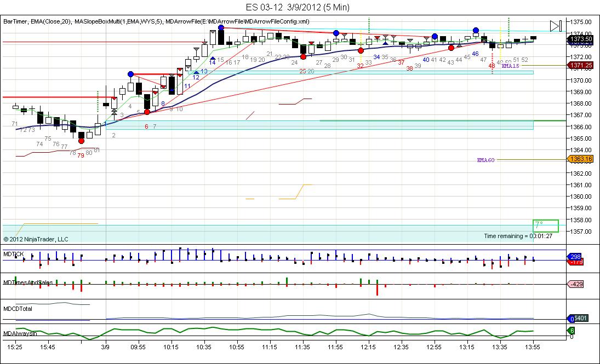Screen dimensions: 600x364
Task: Click the 1366.00 price axis label
Action: (581, 126)
